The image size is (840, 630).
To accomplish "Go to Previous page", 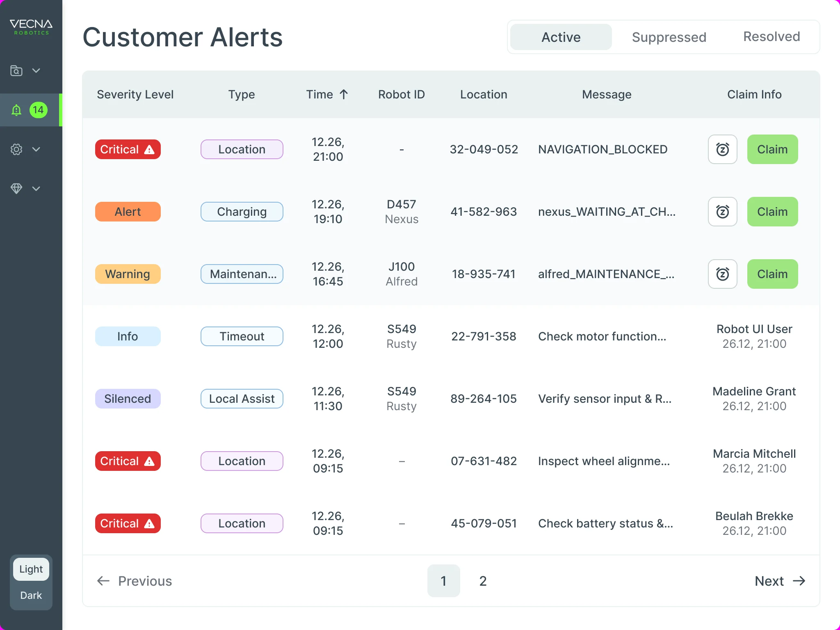I will 134,581.
